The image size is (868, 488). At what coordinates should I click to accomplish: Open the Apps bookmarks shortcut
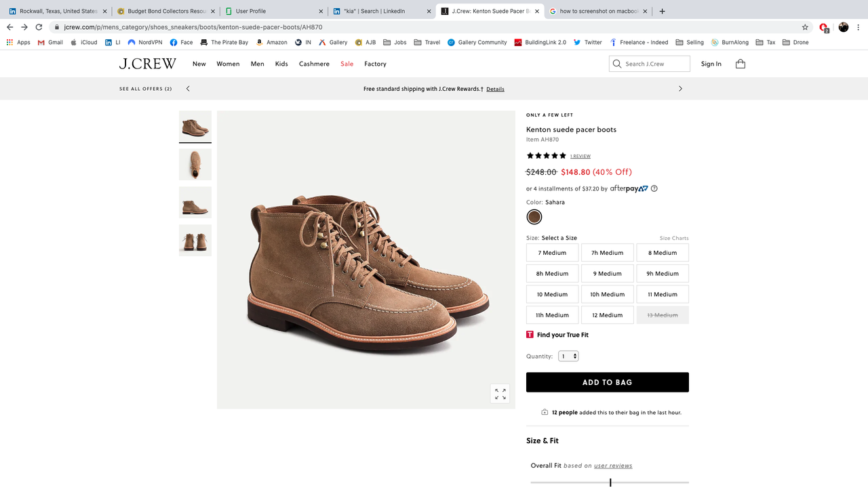pyautogui.click(x=18, y=42)
